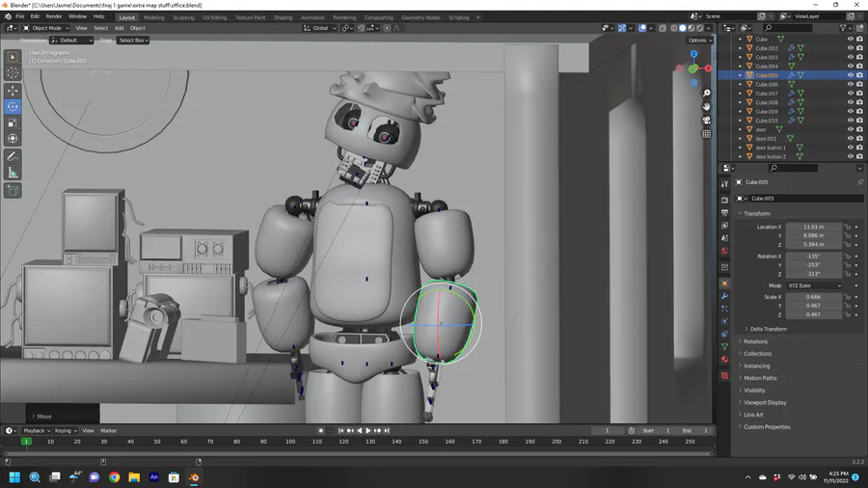
Task: Toggle visibility eye for door button 2
Action: 851,156
